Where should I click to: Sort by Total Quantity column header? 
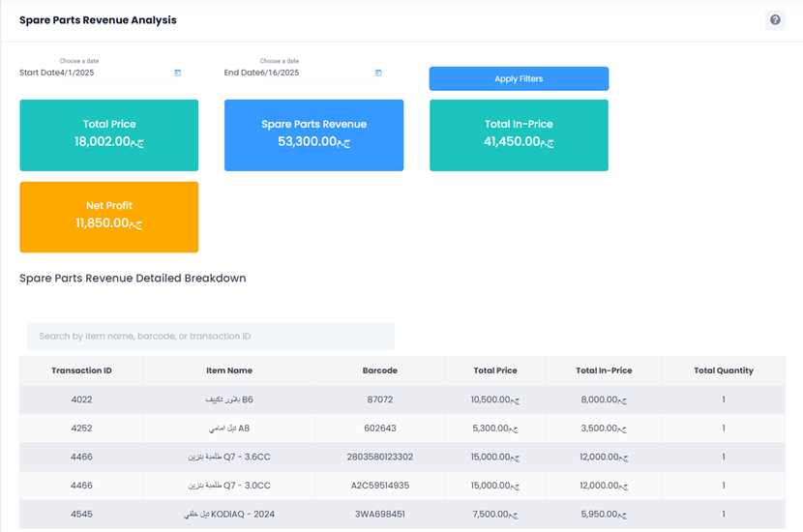[x=723, y=370]
